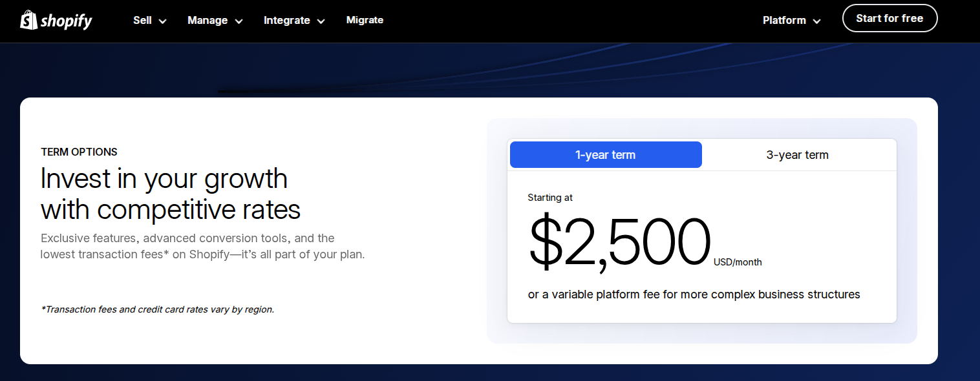This screenshot has width=980, height=381.
Task: Switch to the 3-year term tab
Action: tap(798, 155)
